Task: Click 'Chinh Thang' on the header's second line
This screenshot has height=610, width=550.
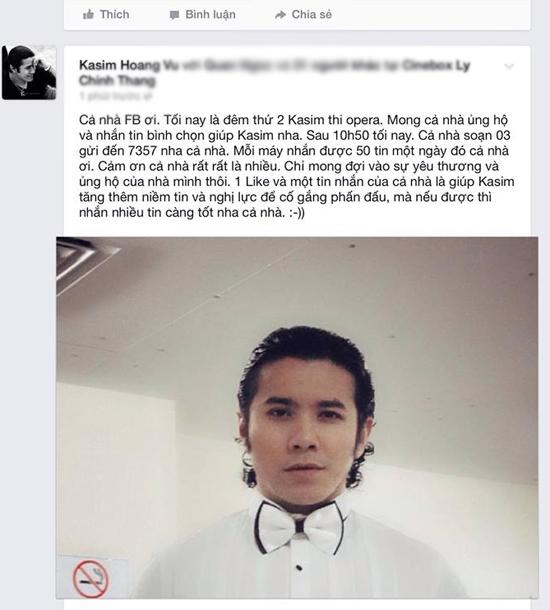Action: click(x=117, y=81)
